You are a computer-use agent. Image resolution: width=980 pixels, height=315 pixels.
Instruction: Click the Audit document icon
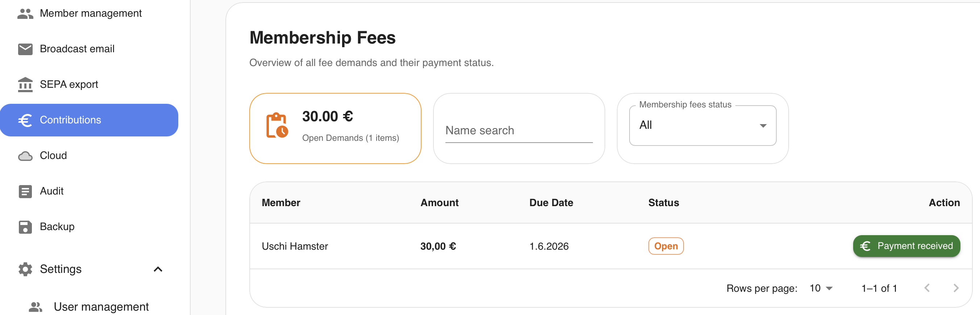(25, 191)
